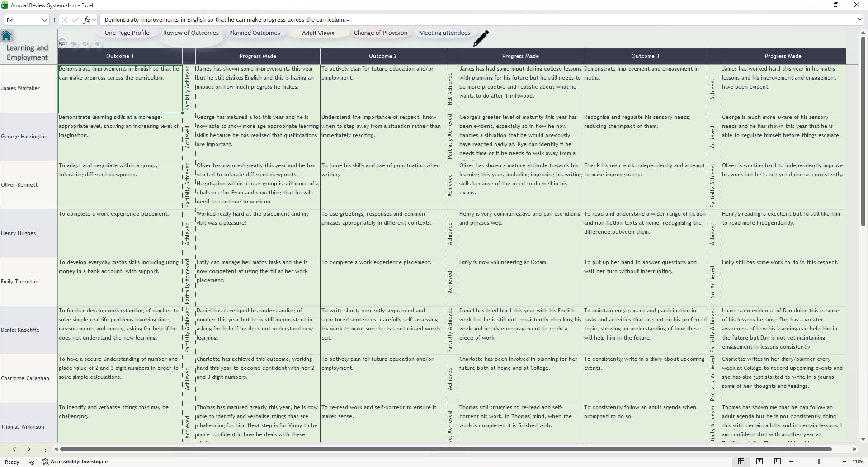The image size is (868, 467).
Task: Click the horizontal scroll right arrow
Action: point(854,449)
